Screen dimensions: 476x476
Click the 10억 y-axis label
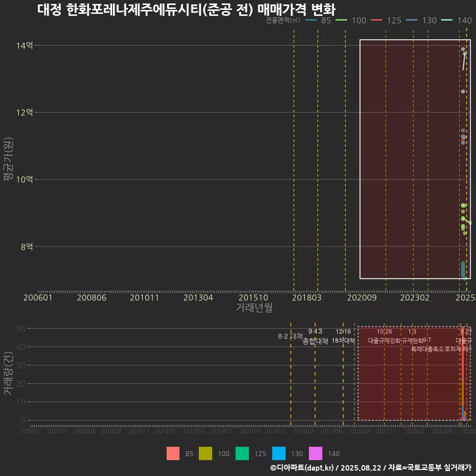click(25, 179)
